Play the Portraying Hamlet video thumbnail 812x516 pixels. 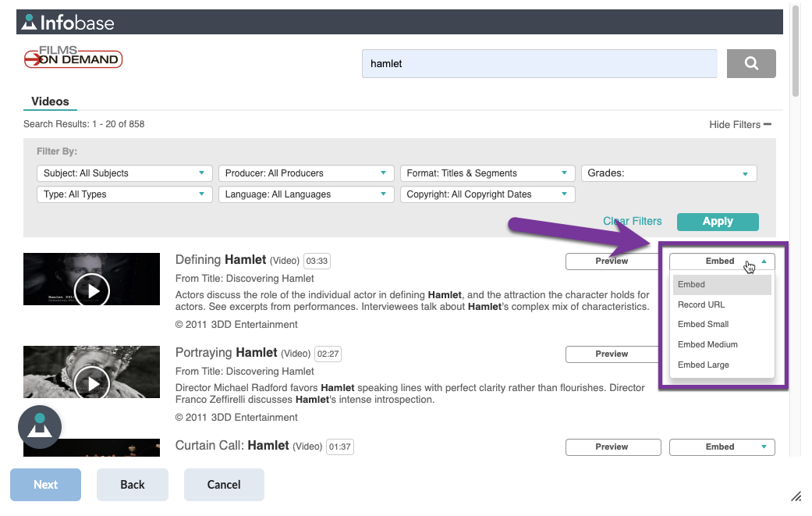tap(91, 383)
